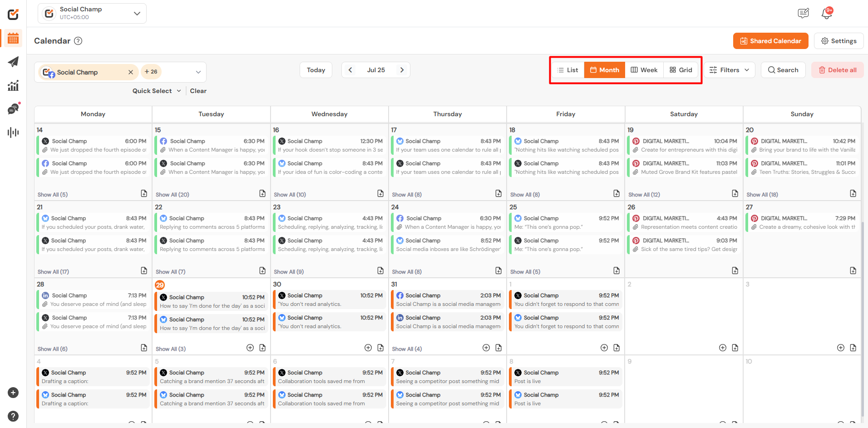Open the Listening sound-wave sidebar icon
Screen dimensions: 868x428
13,133
